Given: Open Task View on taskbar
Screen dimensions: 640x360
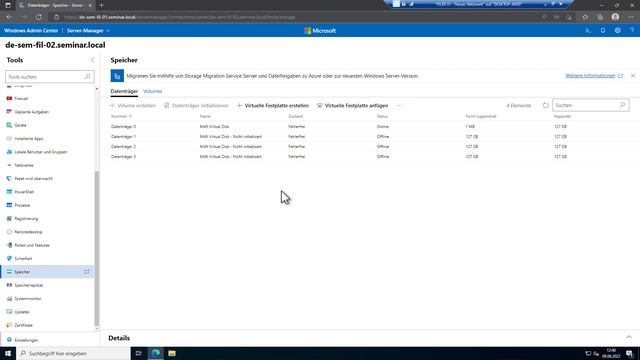Looking at the screenshot, I should tap(138, 353).
